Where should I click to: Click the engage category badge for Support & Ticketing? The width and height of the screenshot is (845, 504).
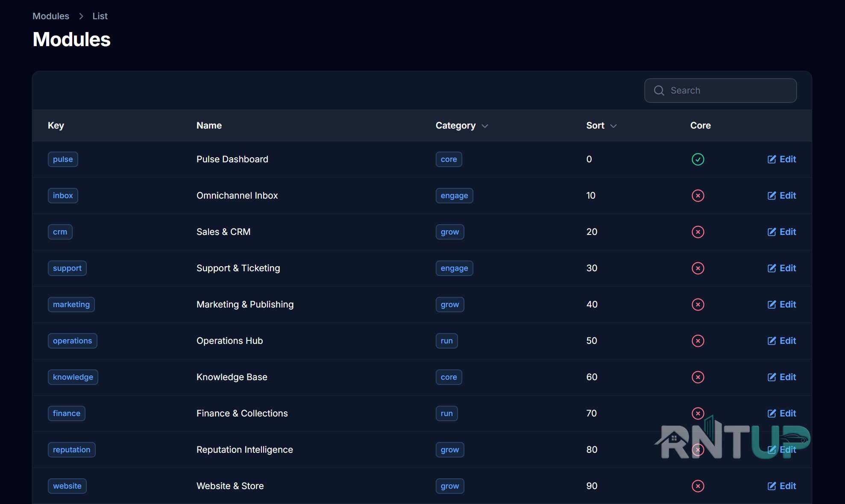(454, 268)
